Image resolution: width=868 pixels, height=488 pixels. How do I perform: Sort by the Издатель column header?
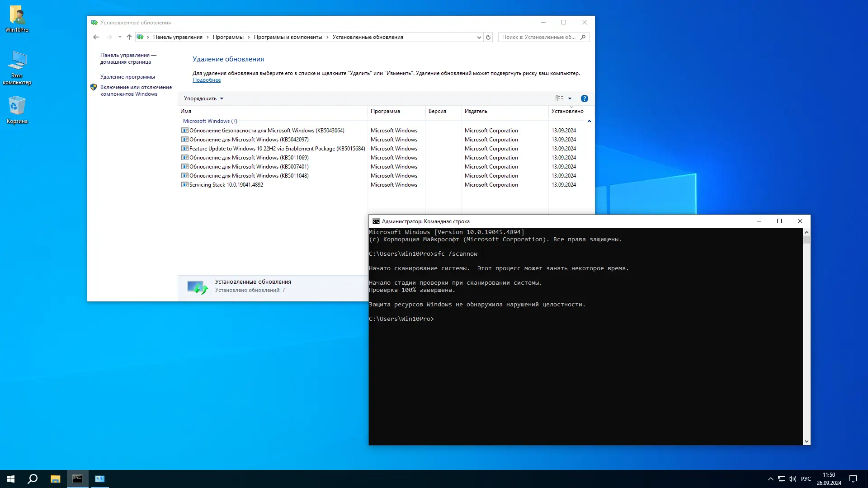tap(476, 111)
